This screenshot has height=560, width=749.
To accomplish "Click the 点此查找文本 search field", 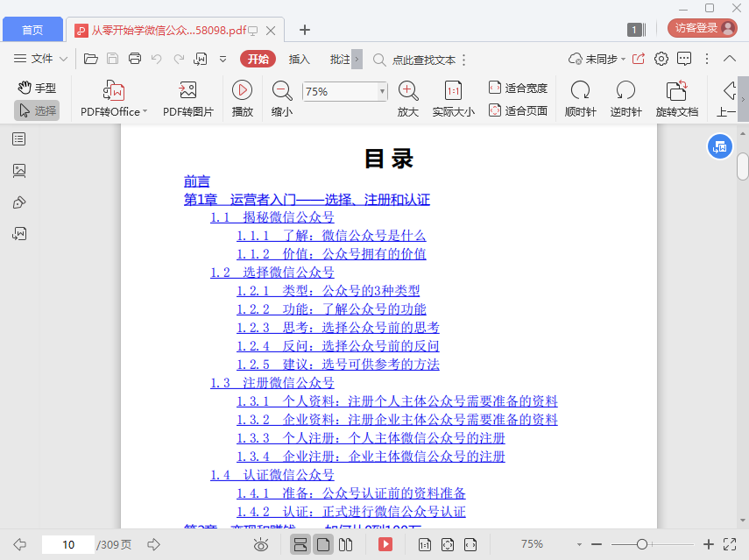I will [423, 60].
